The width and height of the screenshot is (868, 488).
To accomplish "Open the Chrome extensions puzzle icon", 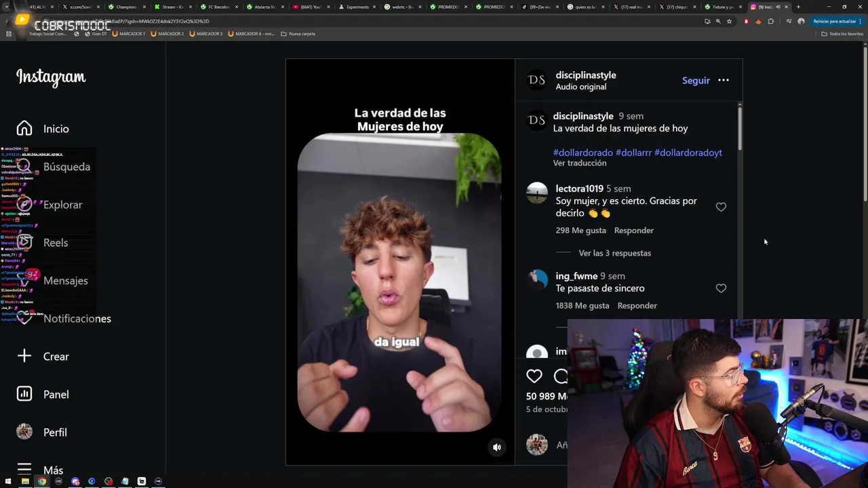I will coord(770,21).
